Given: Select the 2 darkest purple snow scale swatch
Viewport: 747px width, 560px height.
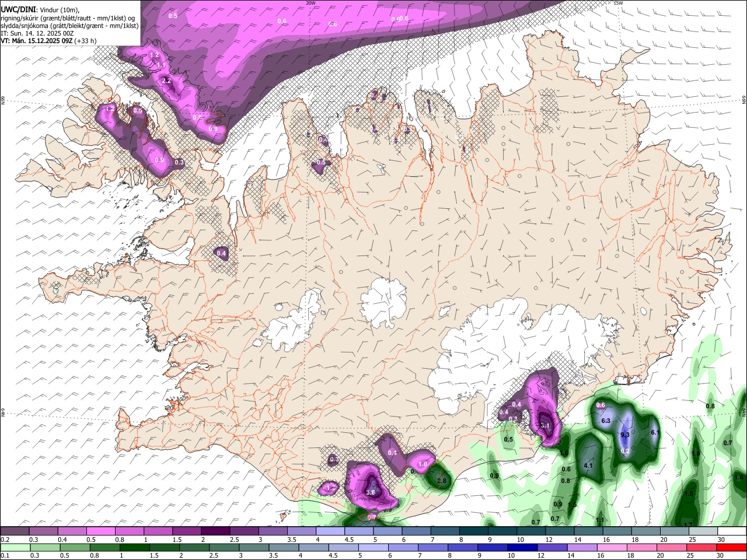Looking at the screenshot, I should pyautogui.click(x=215, y=531).
